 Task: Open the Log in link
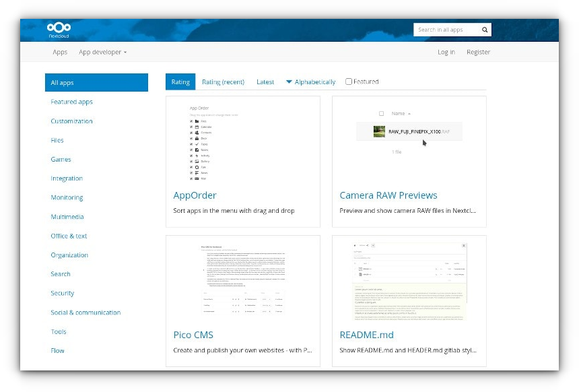[446, 52]
